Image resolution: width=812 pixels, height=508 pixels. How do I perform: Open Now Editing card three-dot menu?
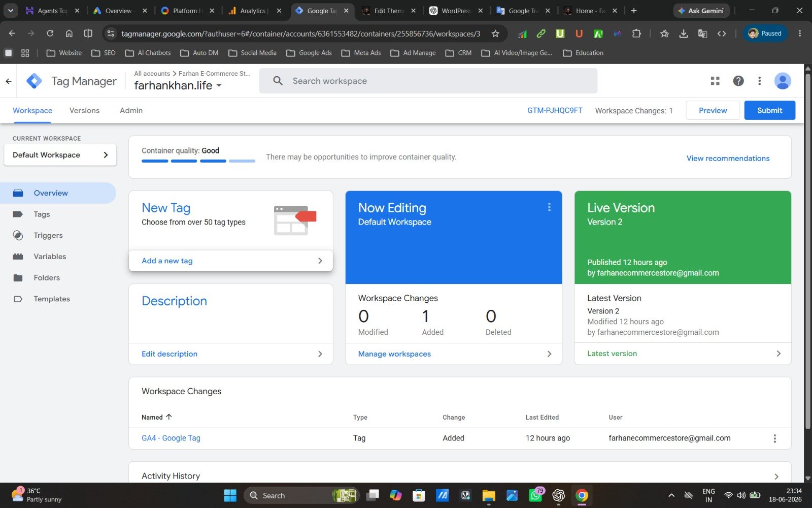[x=549, y=207]
